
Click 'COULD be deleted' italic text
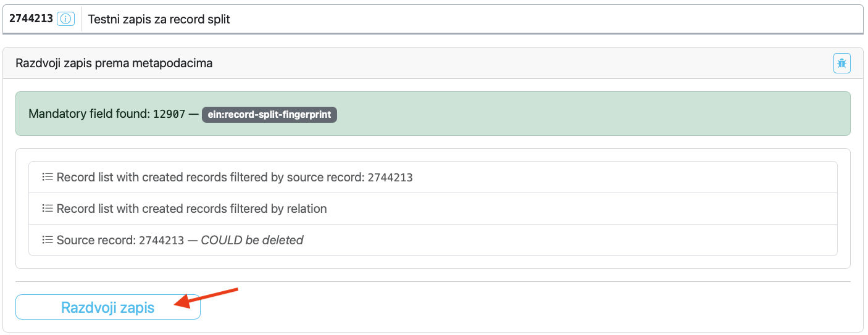point(252,240)
